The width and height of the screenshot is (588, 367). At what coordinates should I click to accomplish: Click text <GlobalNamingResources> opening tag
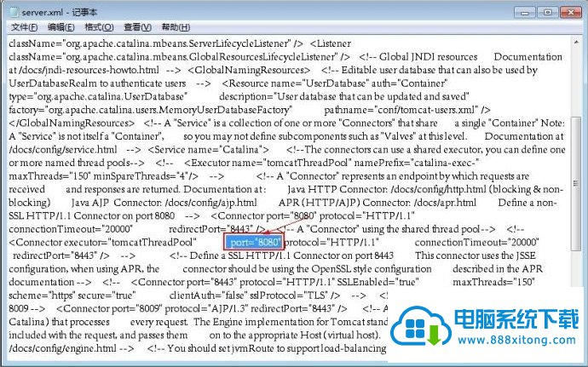click(x=249, y=70)
